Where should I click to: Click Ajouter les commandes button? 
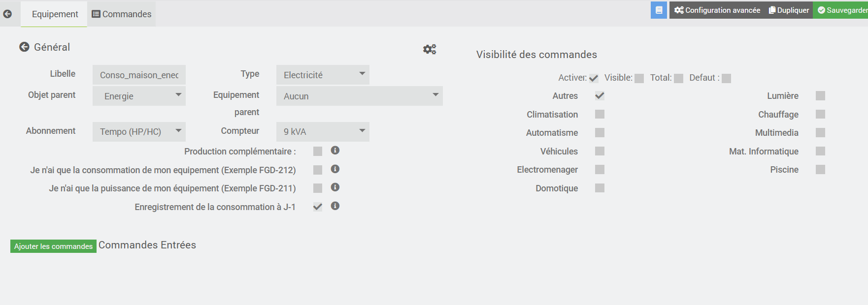coord(53,246)
